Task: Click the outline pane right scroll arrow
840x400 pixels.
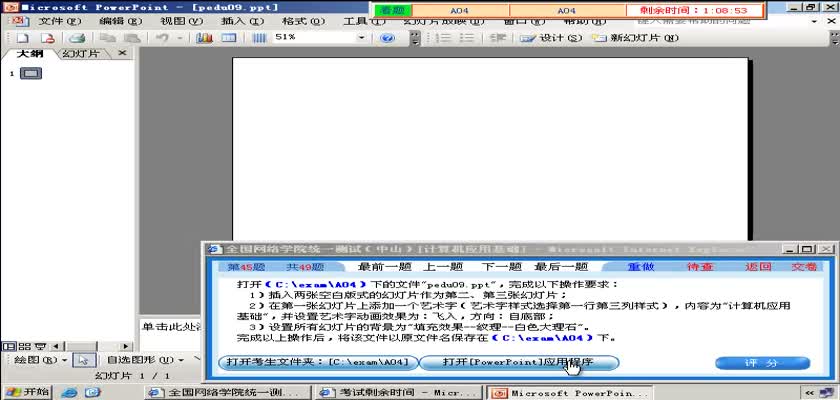Action: tap(126, 346)
